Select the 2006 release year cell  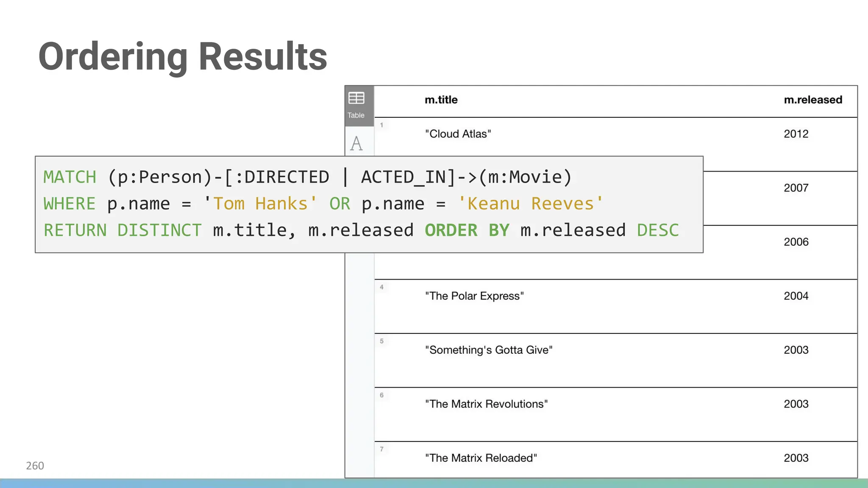796,242
